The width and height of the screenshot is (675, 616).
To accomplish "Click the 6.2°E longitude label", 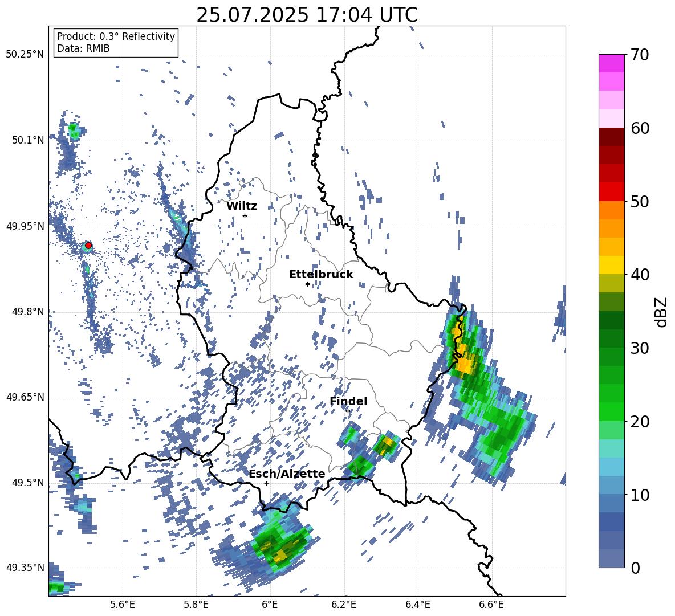I will tap(344, 605).
